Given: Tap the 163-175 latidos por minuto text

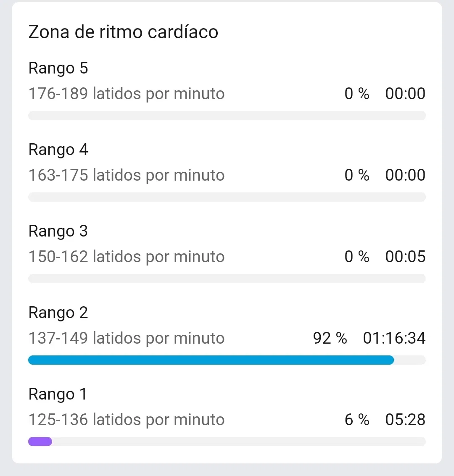Looking at the screenshot, I should pos(126,175).
